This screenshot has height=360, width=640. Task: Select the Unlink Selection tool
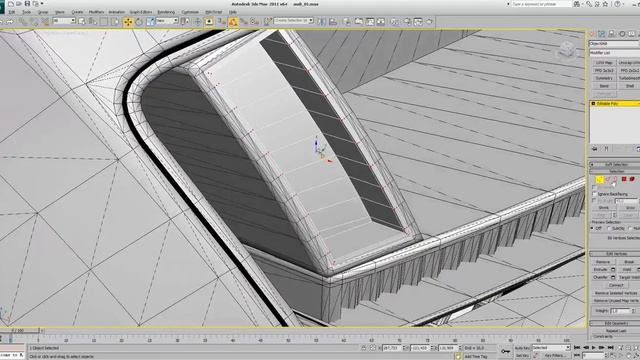pyautogui.click(x=34, y=22)
